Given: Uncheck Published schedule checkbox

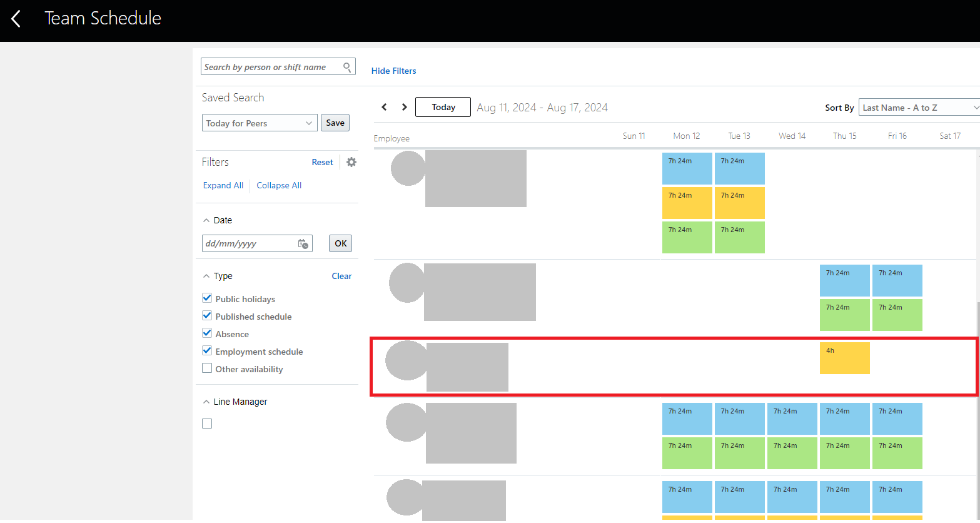Looking at the screenshot, I should [x=207, y=315].
